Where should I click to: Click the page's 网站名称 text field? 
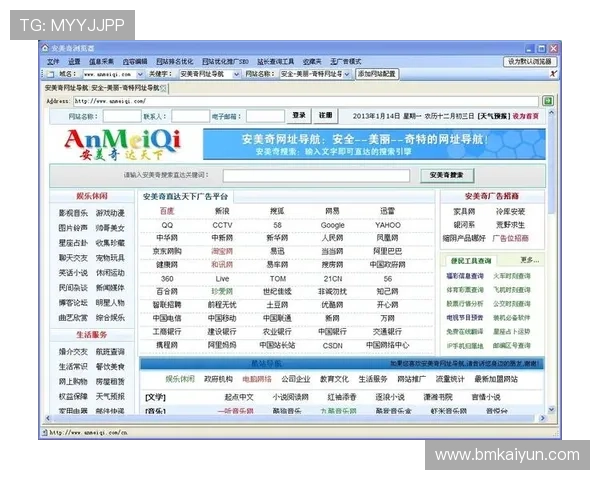[x=122, y=116]
